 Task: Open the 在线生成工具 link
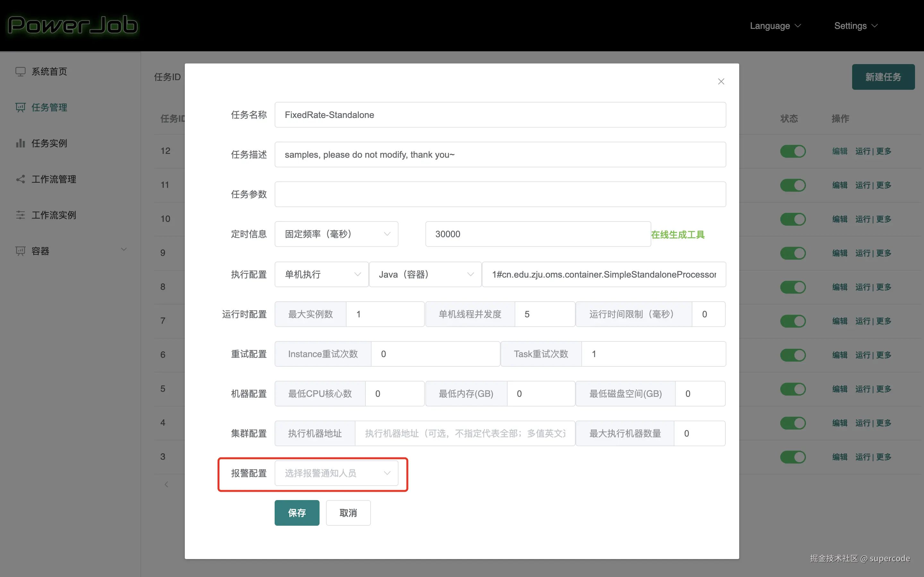pyautogui.click(x=677, y=234)
